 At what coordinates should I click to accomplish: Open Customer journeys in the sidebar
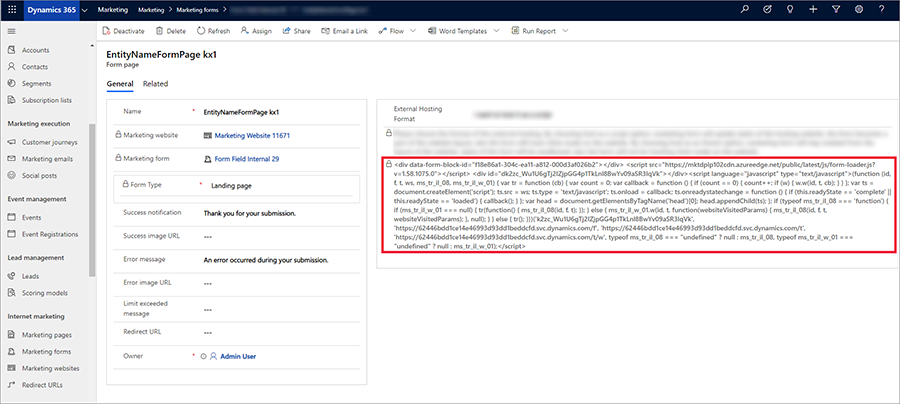[x=49, y=142]
